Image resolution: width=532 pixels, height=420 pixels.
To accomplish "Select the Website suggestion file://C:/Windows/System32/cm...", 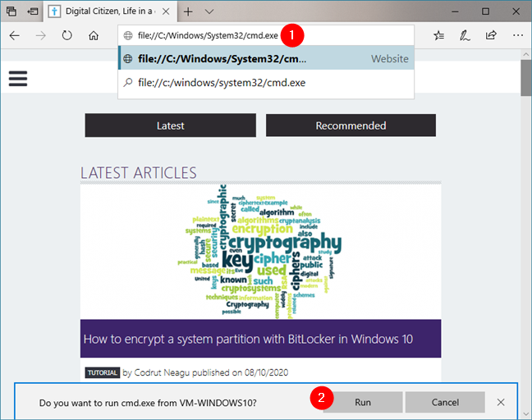I will point(266,58).
